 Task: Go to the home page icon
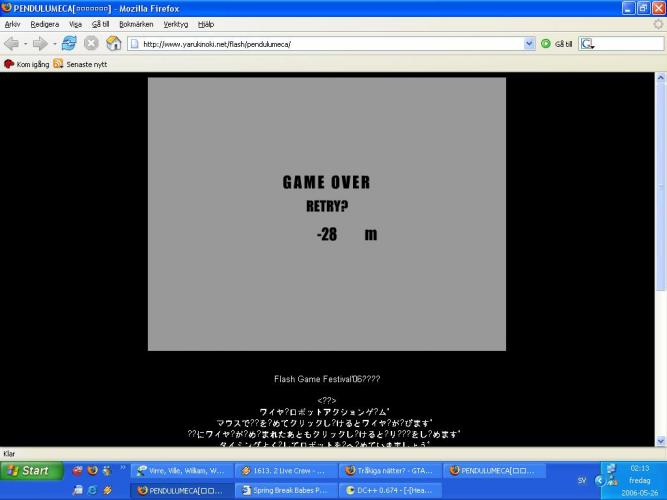coord(113,44)
